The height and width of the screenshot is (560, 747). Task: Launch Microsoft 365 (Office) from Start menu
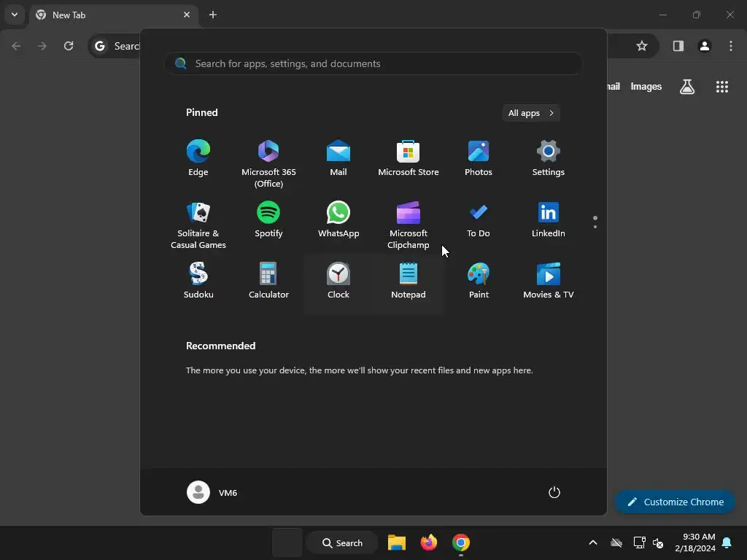268,163
